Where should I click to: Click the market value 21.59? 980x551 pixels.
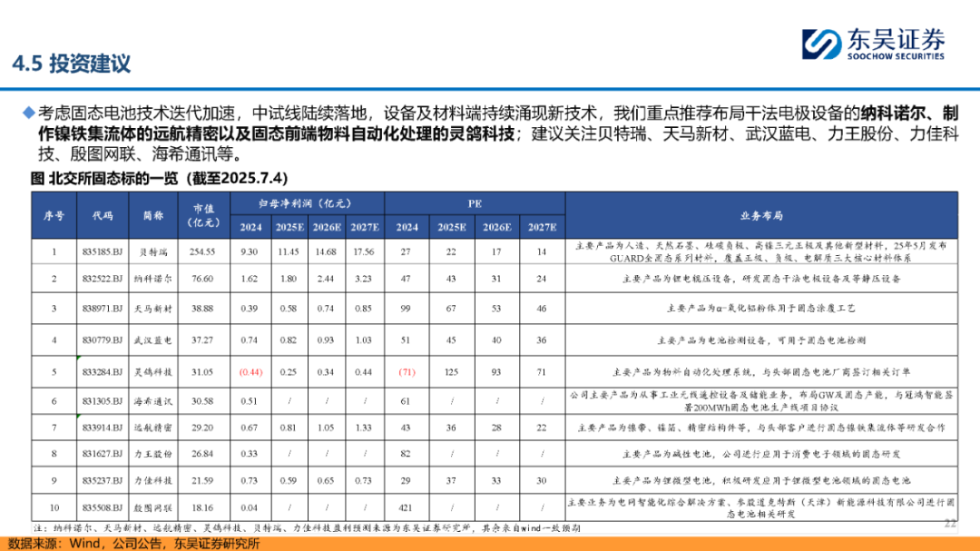[x=202, y=480]
